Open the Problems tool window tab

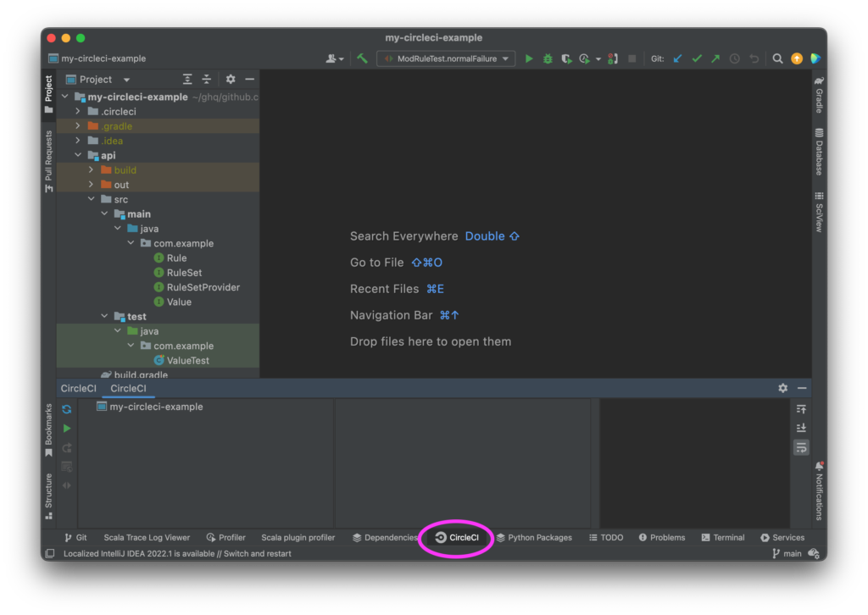pyautogui.click(x=662, y=538)
